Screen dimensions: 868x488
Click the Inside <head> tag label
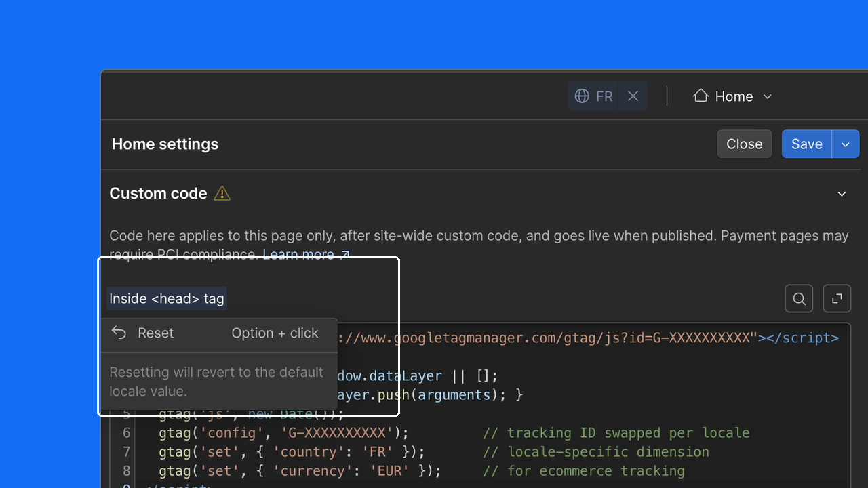tap(167, 298)
